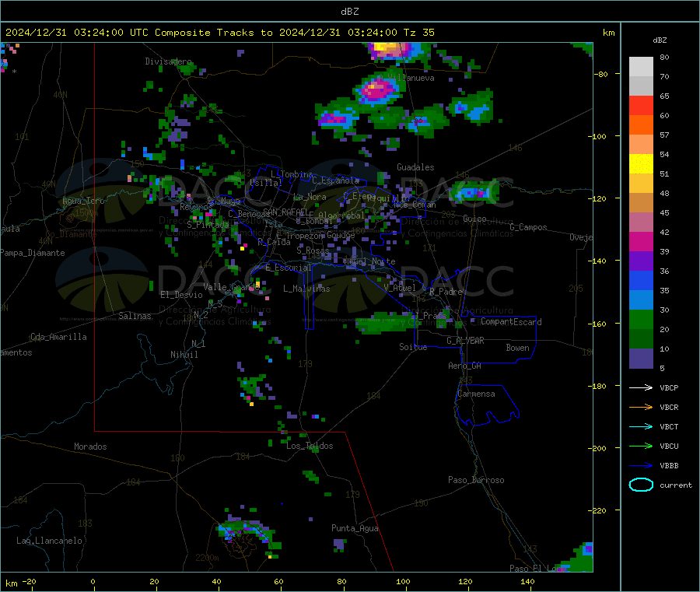Select the red 65 dBZ color swatch
This screenshot has height=592, width=700.
click(x=641, y=105)
